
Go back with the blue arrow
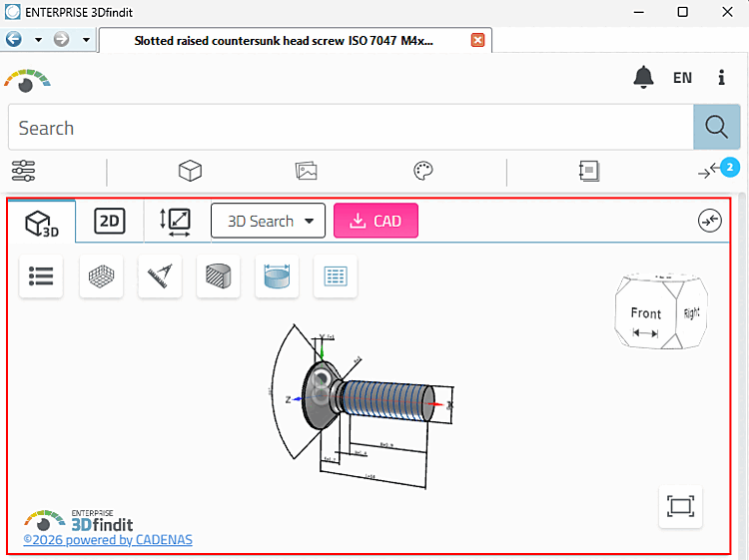click(x=13, y=39)
